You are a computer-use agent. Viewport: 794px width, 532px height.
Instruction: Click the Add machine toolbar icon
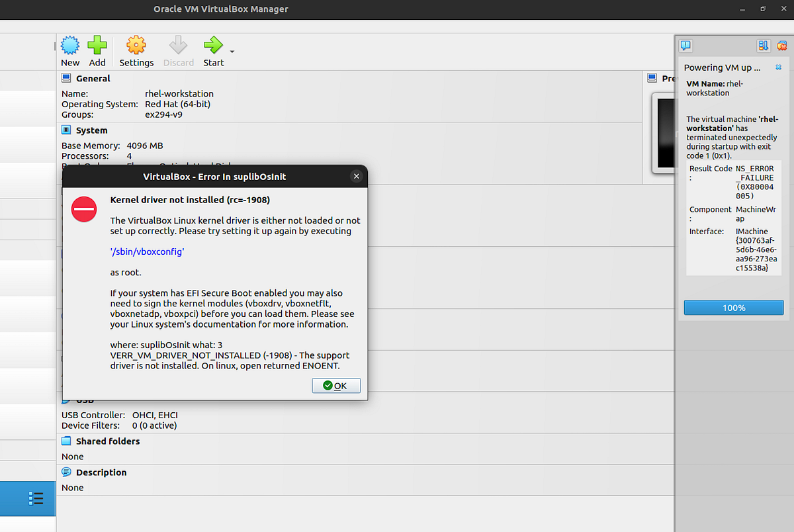[x=97, y=46]
